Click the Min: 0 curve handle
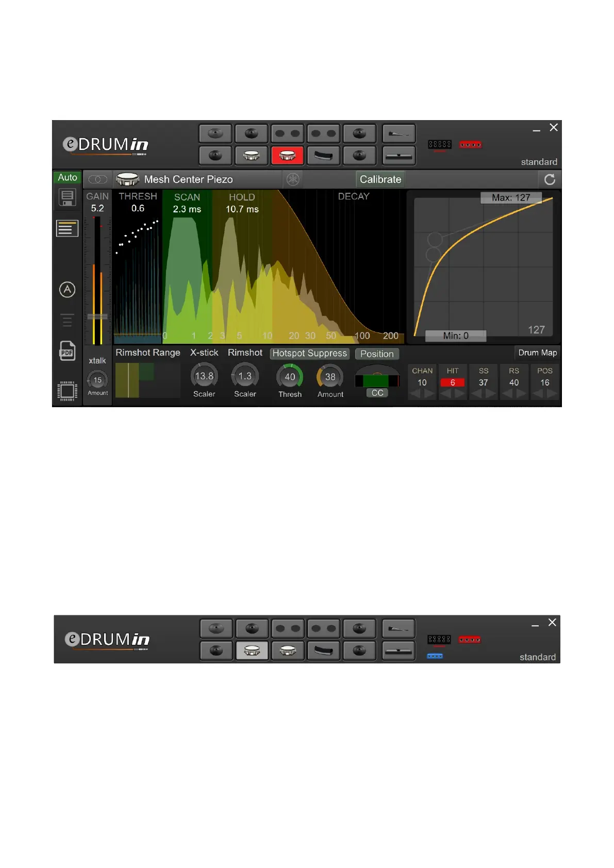The image size is (614, 868). click(x=456, y=336)
